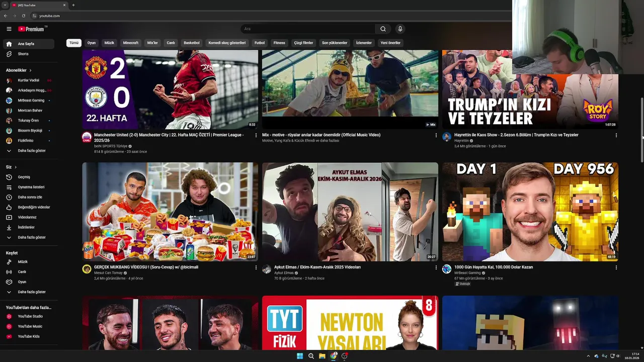Open options menu for Manchester United video
Screen dimensions: 644x362
point(256,135)
